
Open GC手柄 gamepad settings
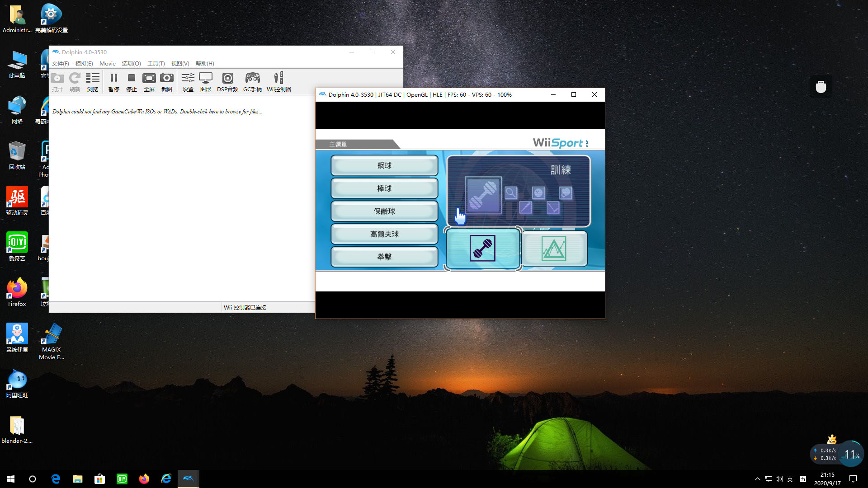(252, 82)
